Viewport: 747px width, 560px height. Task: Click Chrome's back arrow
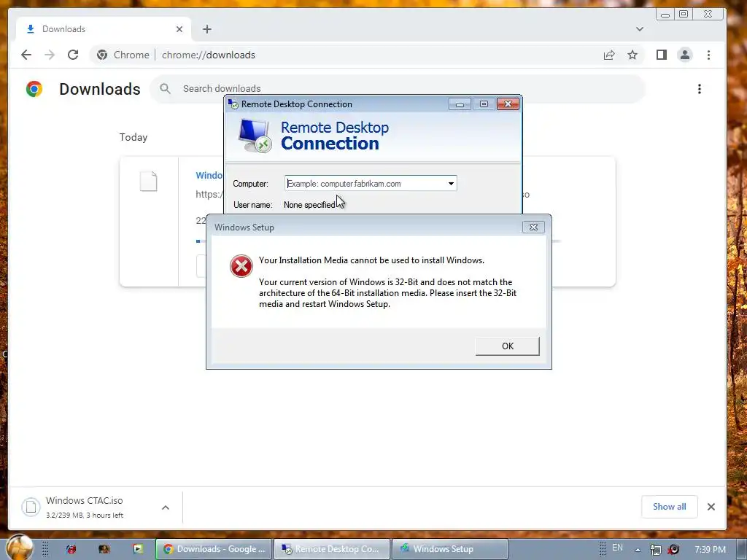pyautogui.click(x=26, y=55)
